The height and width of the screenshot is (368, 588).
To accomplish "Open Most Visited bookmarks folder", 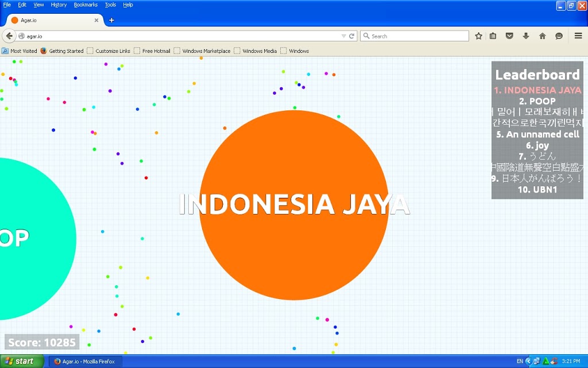I will coord(20,51).
